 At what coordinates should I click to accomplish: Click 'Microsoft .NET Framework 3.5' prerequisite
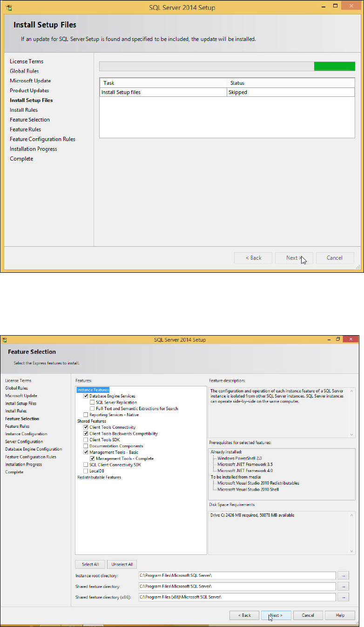point(245,464)
